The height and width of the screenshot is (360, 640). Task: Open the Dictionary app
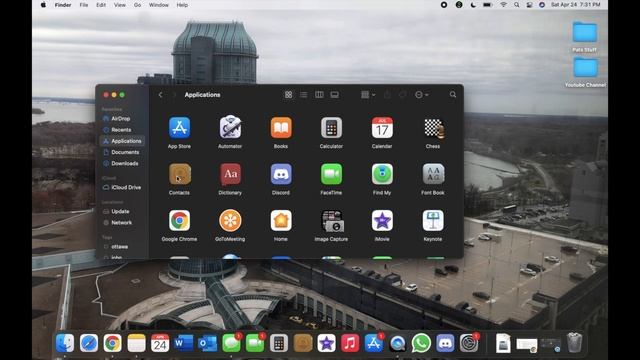pyautogui.click(x=230, y=174)
